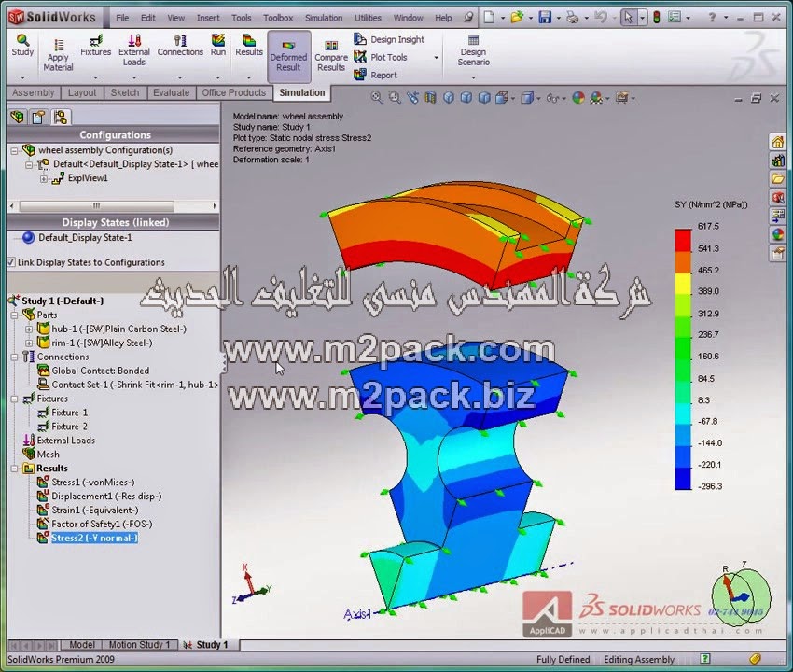This screenshot has height=672, width=793.
Task: Open the Results tool
Action: 249,45
